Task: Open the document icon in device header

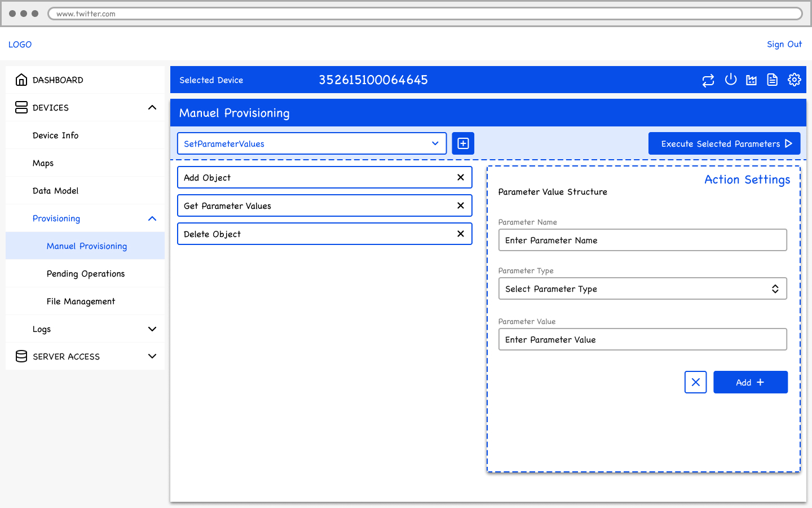Action: point(773,80)
